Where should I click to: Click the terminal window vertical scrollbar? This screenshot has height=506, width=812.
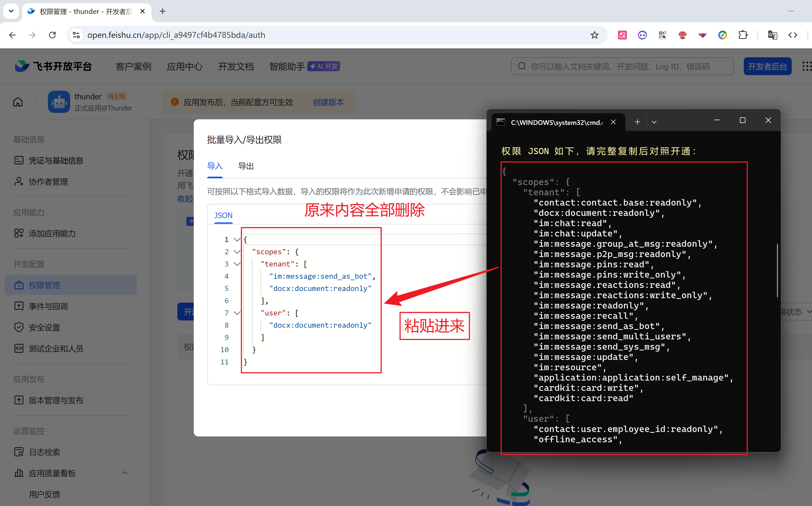777,270
